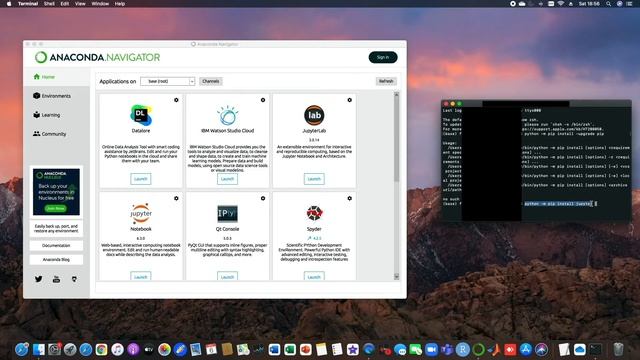Launch JupyterLab
This screenshot has width=640, height=360.
(x=314, y=179)
